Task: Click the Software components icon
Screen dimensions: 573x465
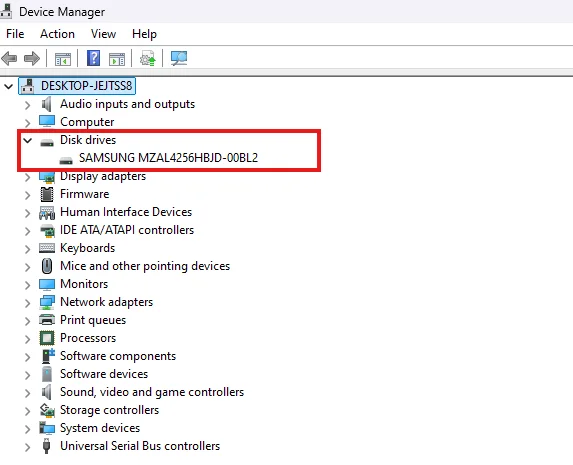Action: [x=48, y=356]
